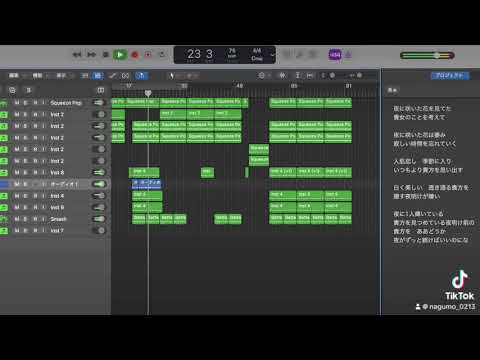Screen dimensions: 480x360
Task: Start recording with the red record button
Action: click(135, 55)
